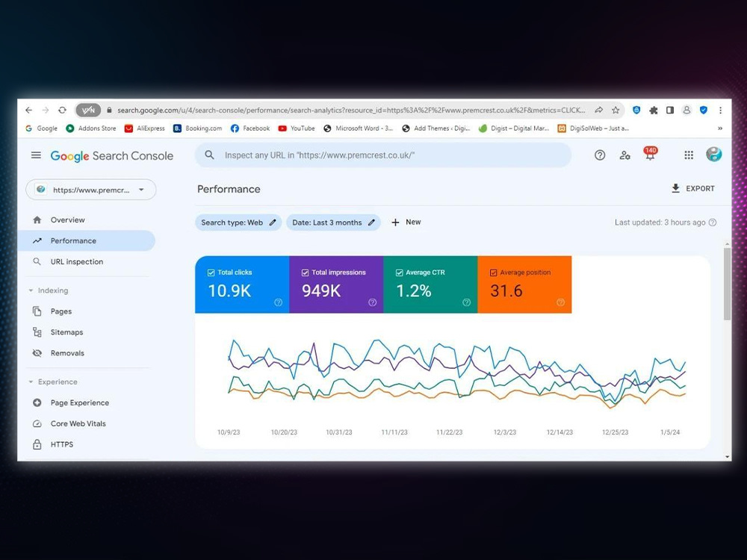The width and height of the screenshot is (747, 560).
Task: Click the help icon on Total impressions card
Action: tap(373, 302)
